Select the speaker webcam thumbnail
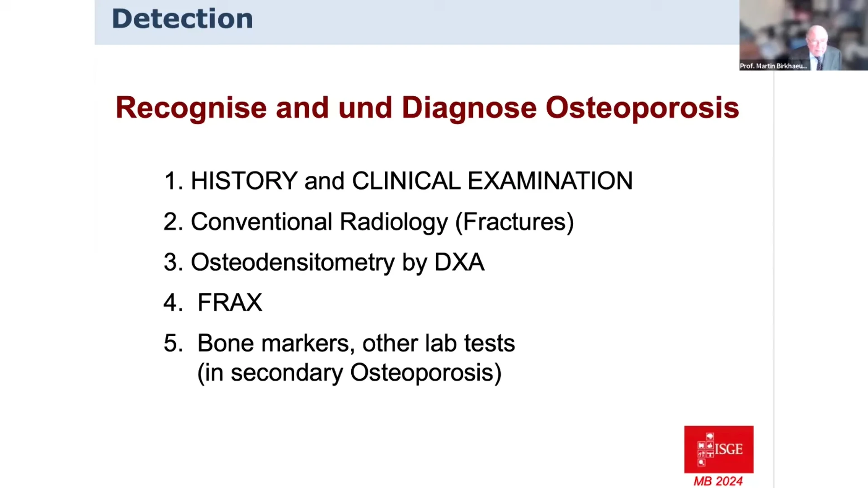Image resolution: width=868 pixels, height=488 pixels. coord(803,35)
